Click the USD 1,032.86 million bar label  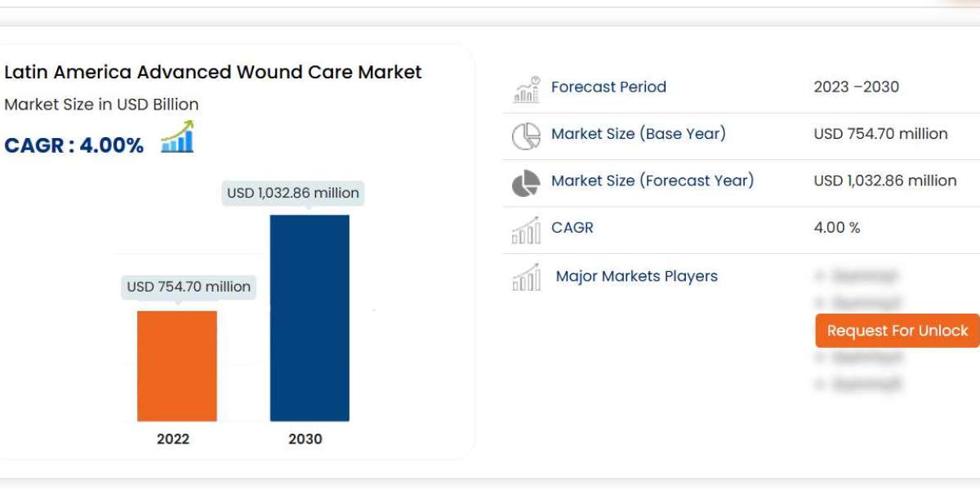pos(293,193)
